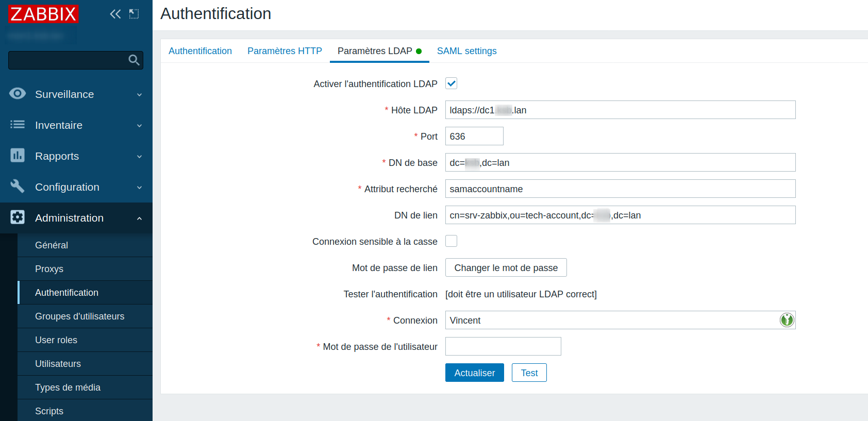Screen dimensions: 868x421
Task: Click the Surveillance eye icon
Action: (18, 94)
